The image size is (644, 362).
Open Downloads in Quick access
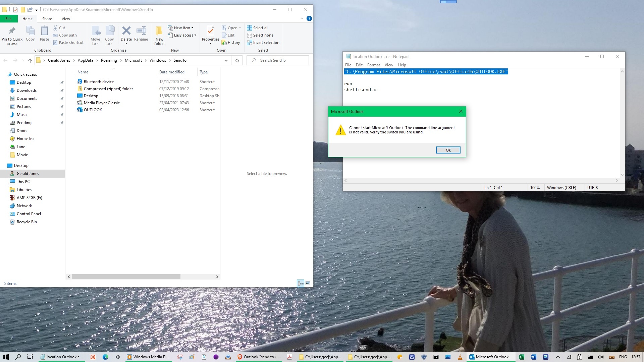(26, 90)
